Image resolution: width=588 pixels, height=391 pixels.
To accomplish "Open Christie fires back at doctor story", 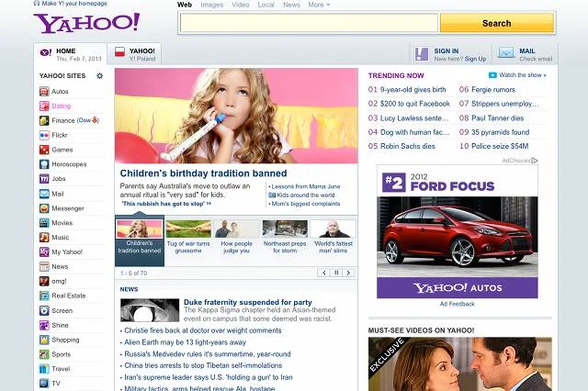I will 202,330.
